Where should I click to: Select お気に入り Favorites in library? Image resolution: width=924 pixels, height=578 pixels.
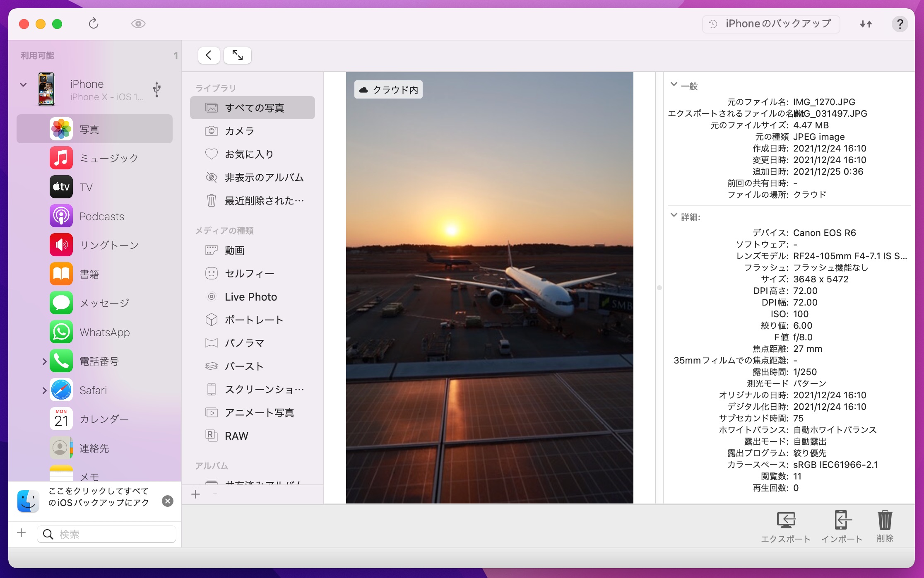coord(249,154)
